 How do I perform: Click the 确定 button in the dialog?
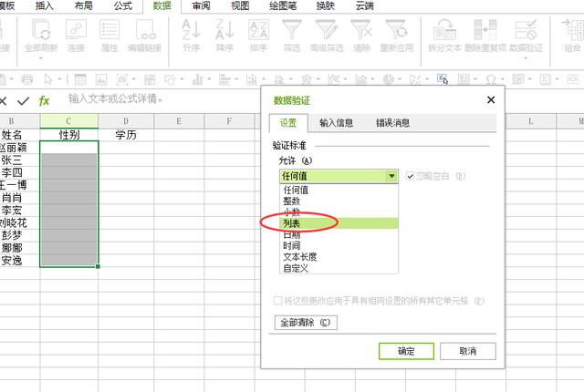[x=406, y=351]
